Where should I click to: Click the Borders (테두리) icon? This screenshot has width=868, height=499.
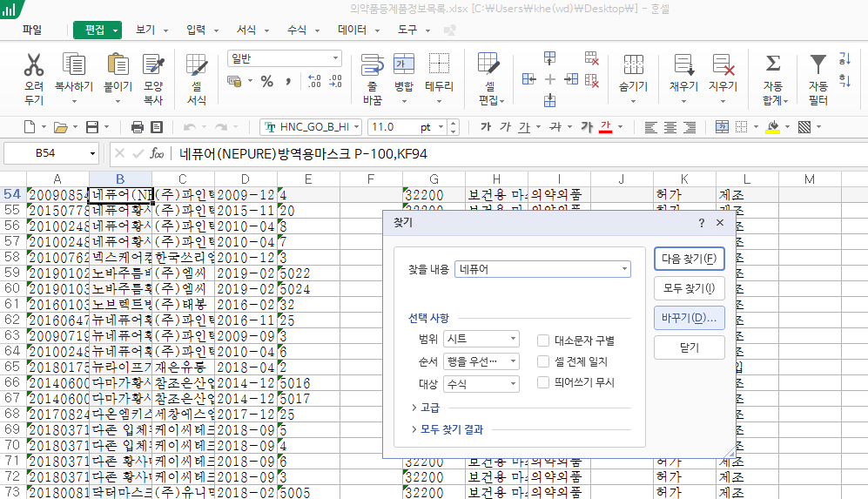click(439, 64)
